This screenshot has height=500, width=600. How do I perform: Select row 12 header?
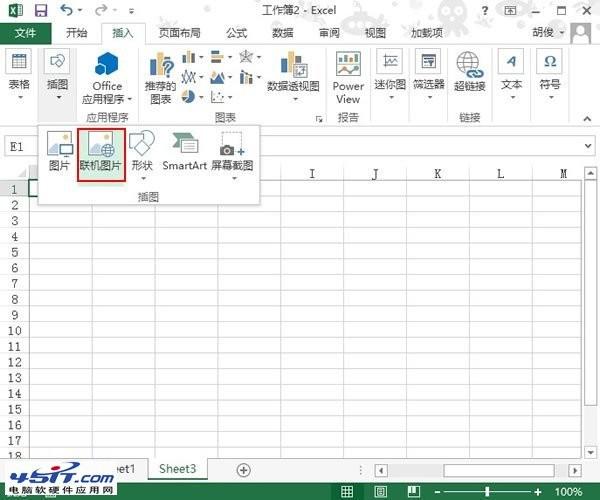pyautogui.click(x=15, y=362)
